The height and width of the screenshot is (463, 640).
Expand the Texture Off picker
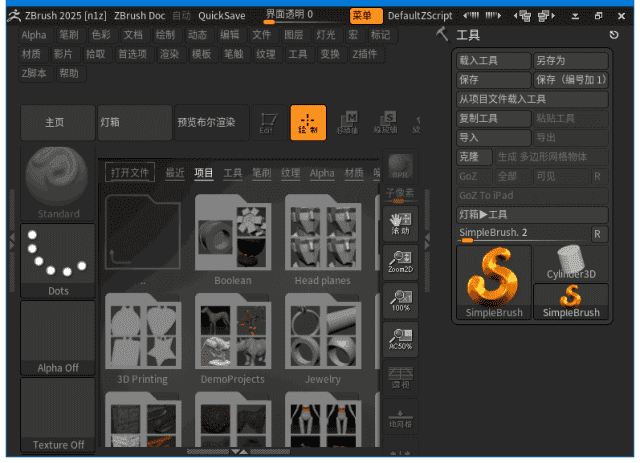click(58, 415)
